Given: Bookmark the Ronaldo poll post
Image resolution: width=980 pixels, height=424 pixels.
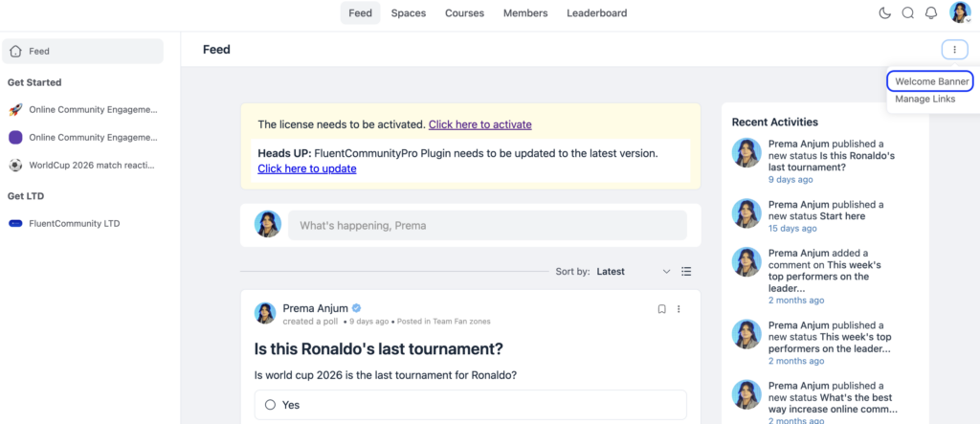Looking at the screenshot, I should click(661, 309).
